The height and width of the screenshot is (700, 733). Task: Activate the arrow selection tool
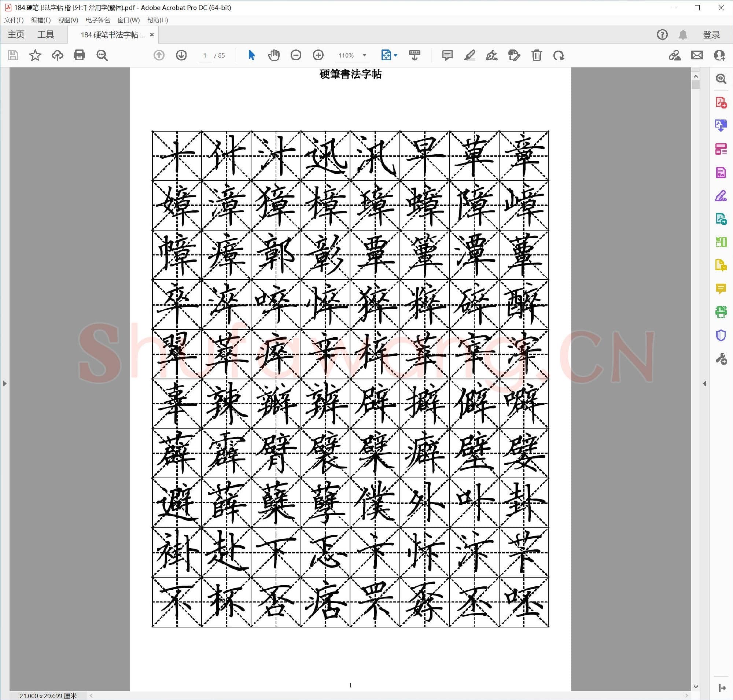click(x=251, y=55)
